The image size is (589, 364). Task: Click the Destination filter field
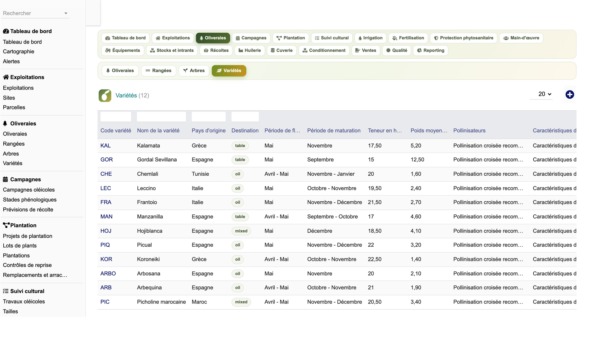pos(245,117)
